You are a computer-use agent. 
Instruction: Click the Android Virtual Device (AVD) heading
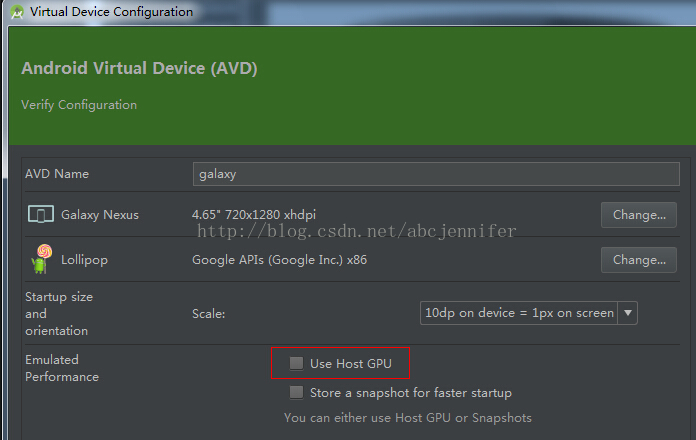click(x=139, y=68)
